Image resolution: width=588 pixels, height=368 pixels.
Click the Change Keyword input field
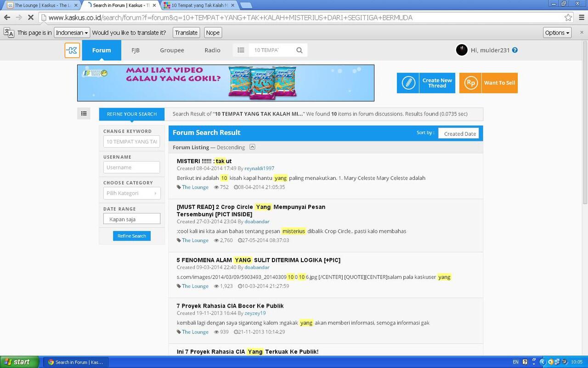(x=132, y=142)
